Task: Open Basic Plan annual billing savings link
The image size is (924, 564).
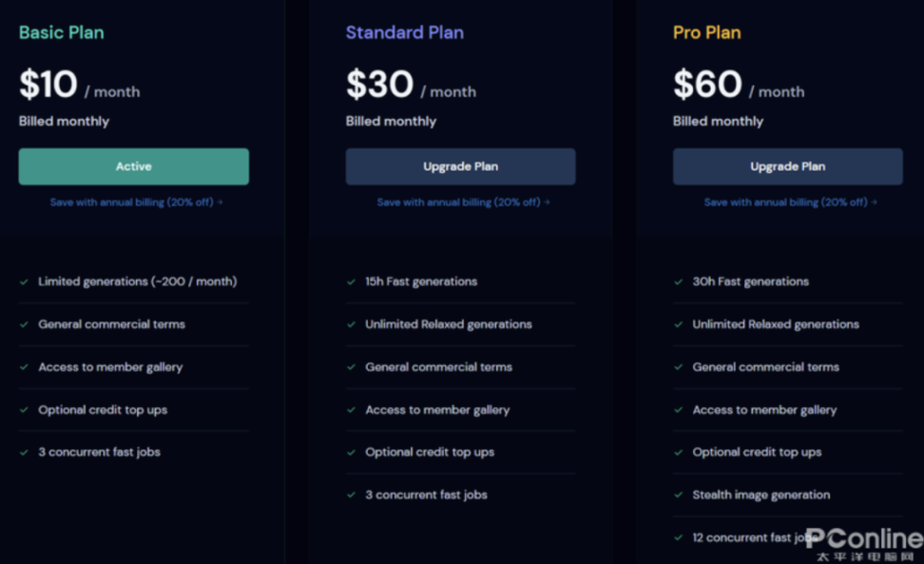Action: (136, 203)
